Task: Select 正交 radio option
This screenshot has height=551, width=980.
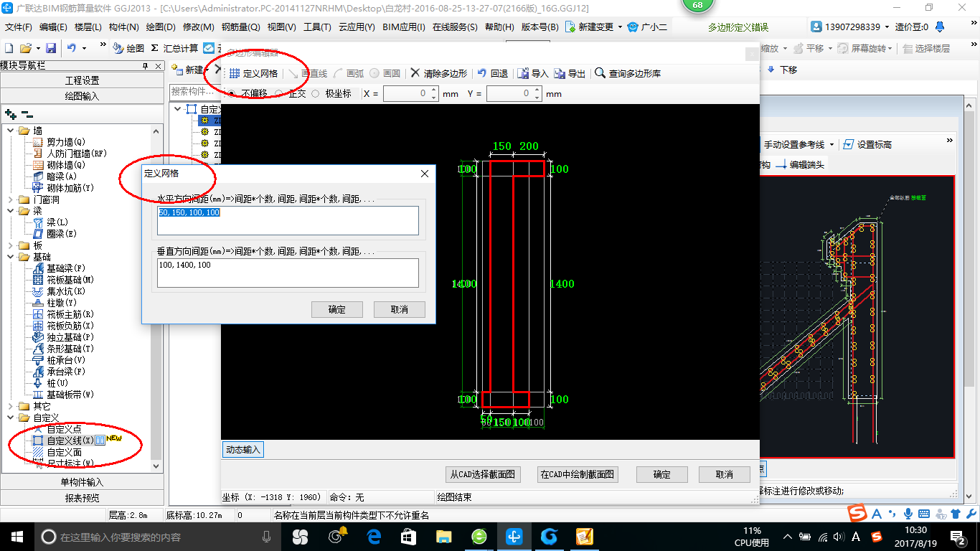Action: 278,94
